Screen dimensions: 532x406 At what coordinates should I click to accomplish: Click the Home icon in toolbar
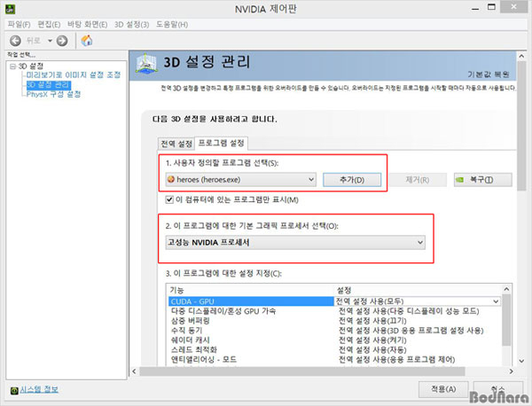coord(87,41)
